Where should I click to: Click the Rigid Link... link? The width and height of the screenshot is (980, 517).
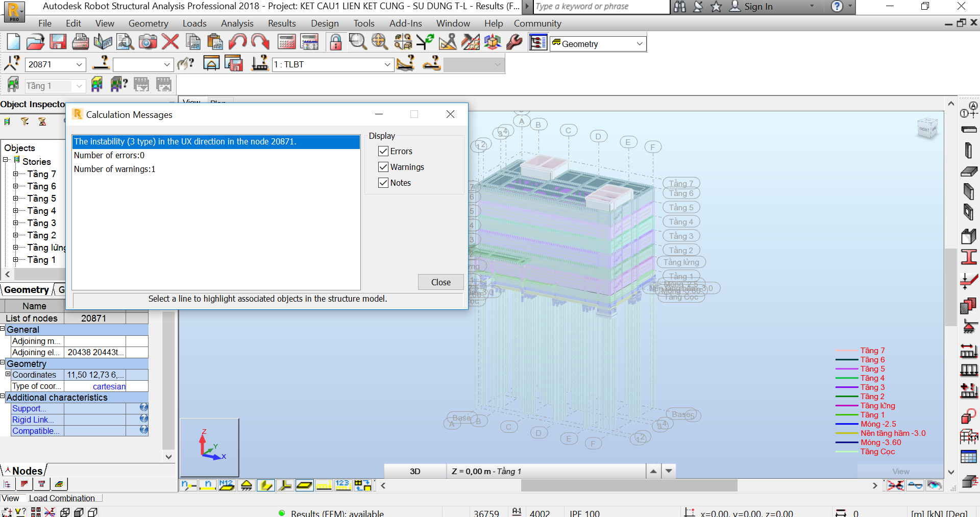point(33,420)
